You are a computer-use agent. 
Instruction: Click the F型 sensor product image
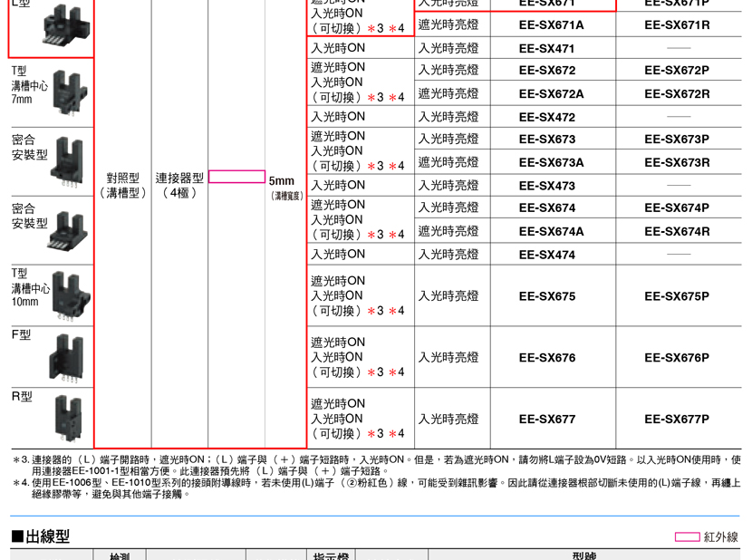coord(67,360)
